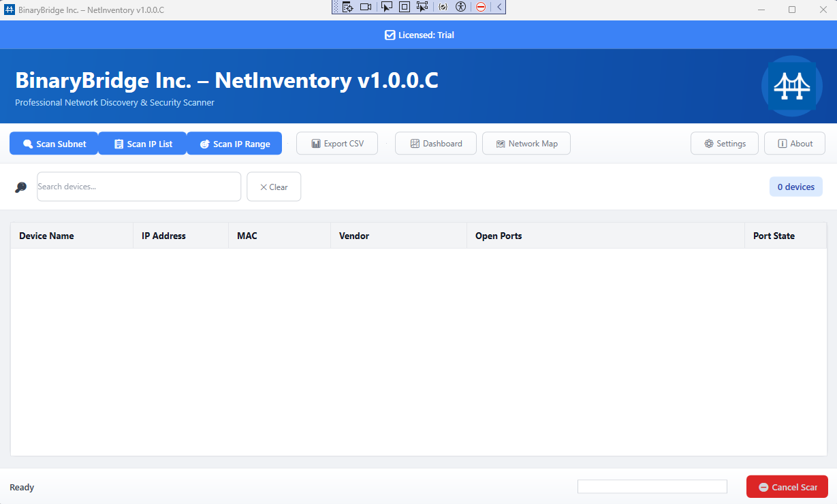Sort by the MAC column header
Viewport: 837px width, 504px height.
279,236
